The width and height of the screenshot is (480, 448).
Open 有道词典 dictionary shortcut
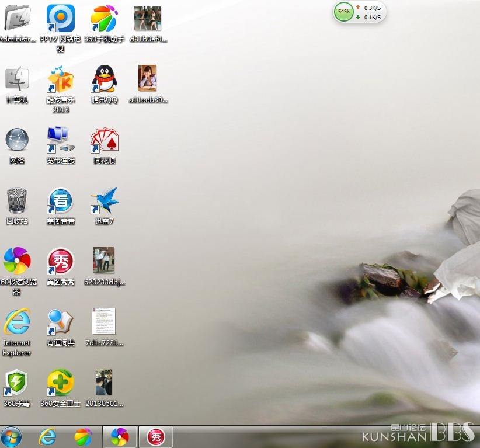pyautogui.click(x=61, y=322)
